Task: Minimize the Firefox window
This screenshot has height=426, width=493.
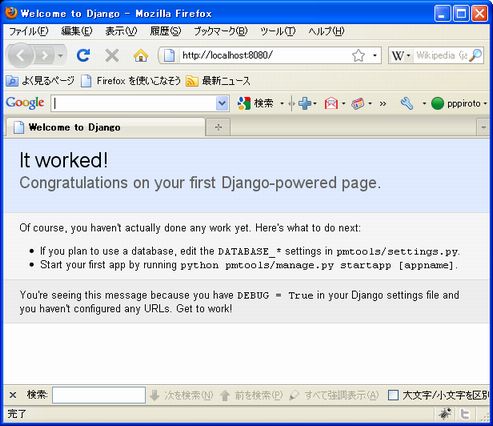Action: [x=442, y=14]
